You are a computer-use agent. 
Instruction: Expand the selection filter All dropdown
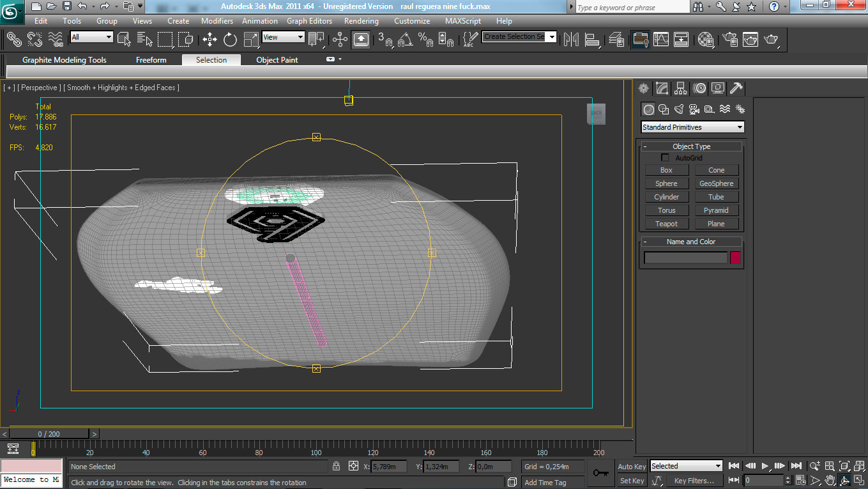pyautogui.click(x=91, y=37)
